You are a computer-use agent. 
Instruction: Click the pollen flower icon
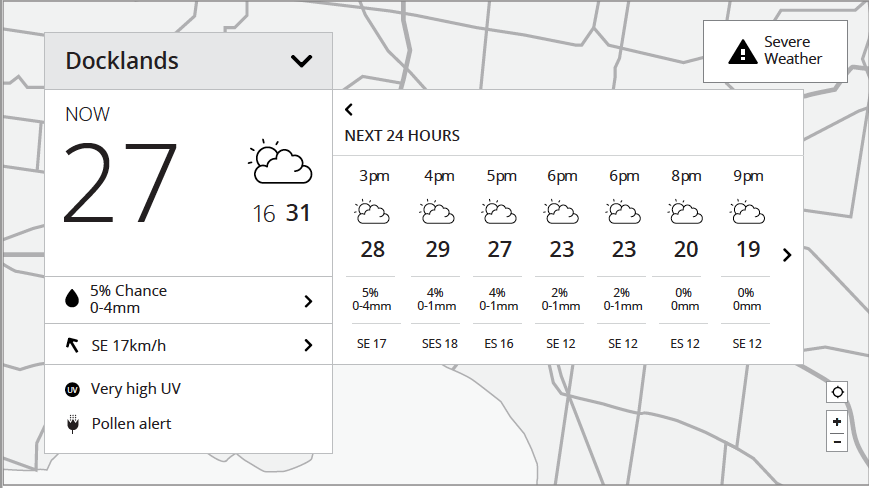point(73,424)
